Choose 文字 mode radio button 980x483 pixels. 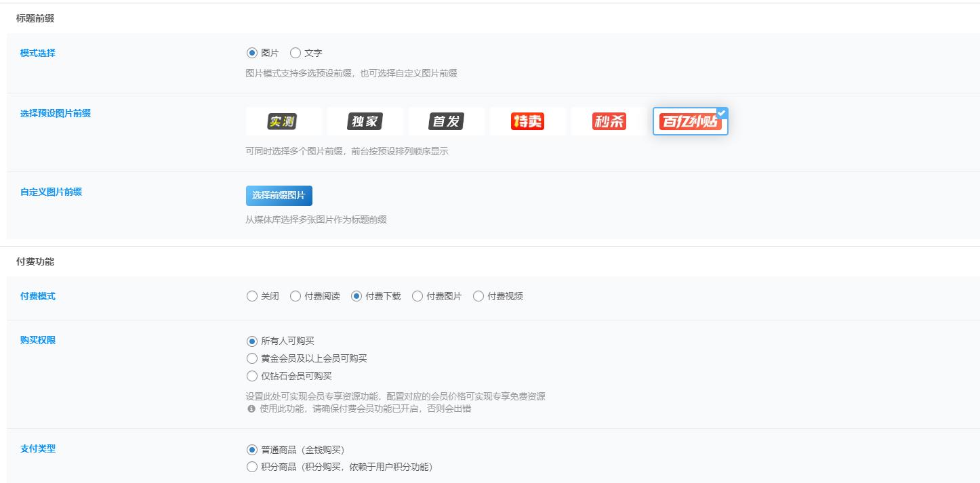pyautogui.click(x=295, y=53)
